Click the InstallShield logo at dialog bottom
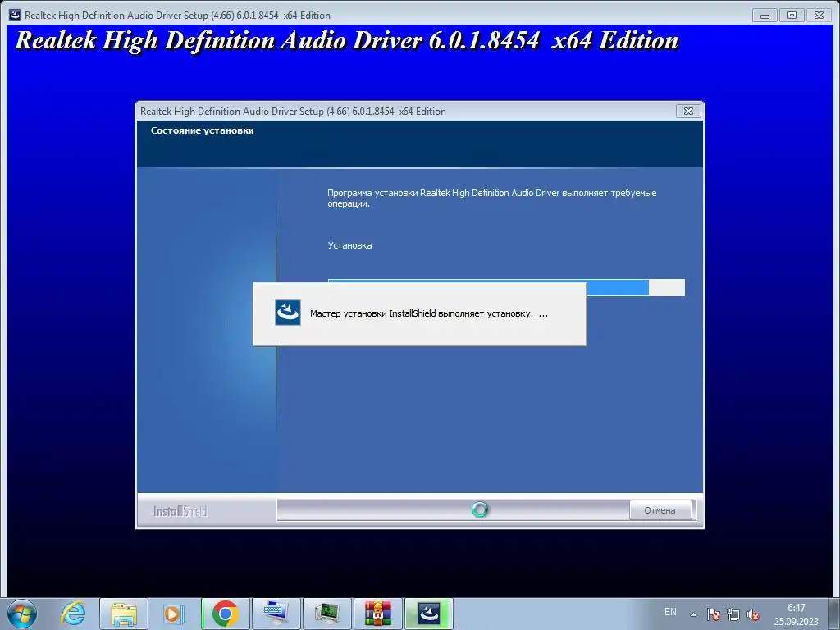 click(180, 511)
